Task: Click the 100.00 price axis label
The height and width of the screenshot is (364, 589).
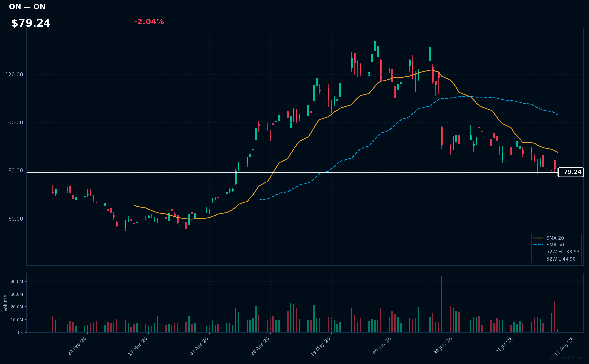Action: pos(14,122)
